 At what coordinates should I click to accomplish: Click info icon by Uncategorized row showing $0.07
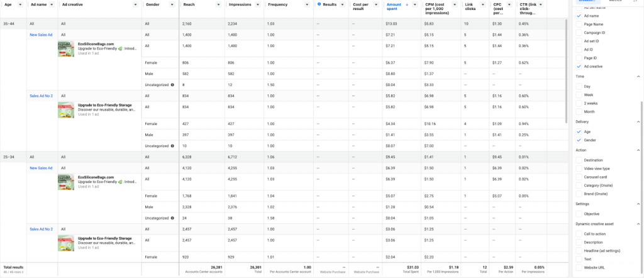(x=172, y=146)
